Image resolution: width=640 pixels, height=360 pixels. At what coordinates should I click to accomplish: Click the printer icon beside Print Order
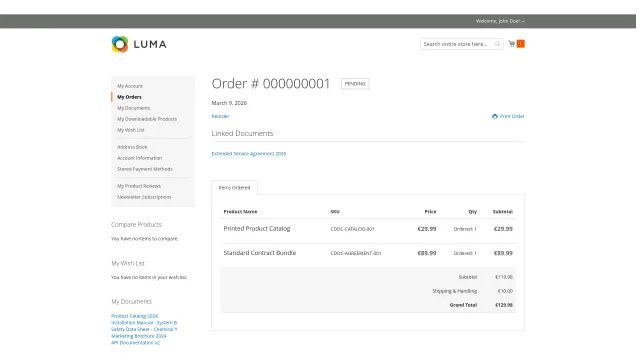tap(495, 116)
